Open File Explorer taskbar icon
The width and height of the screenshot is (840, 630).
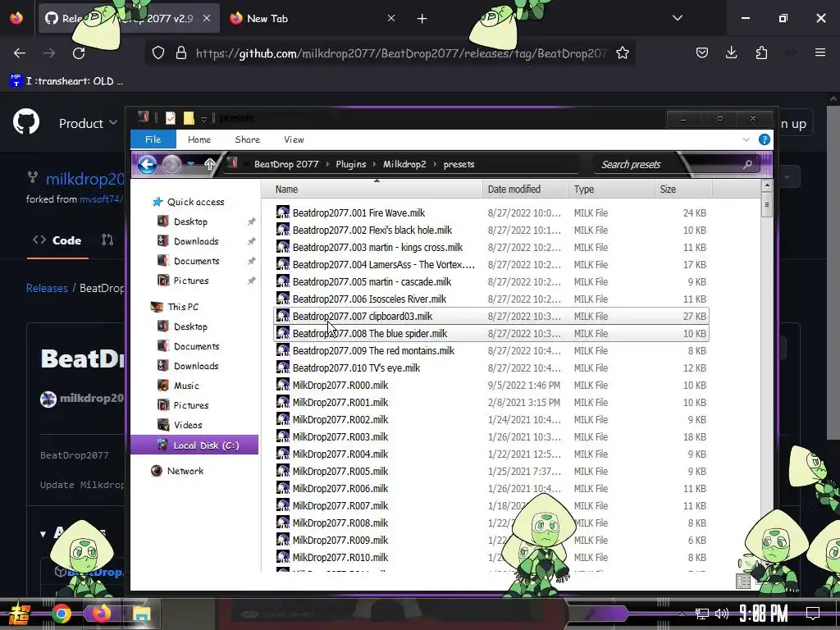[141, 614]
